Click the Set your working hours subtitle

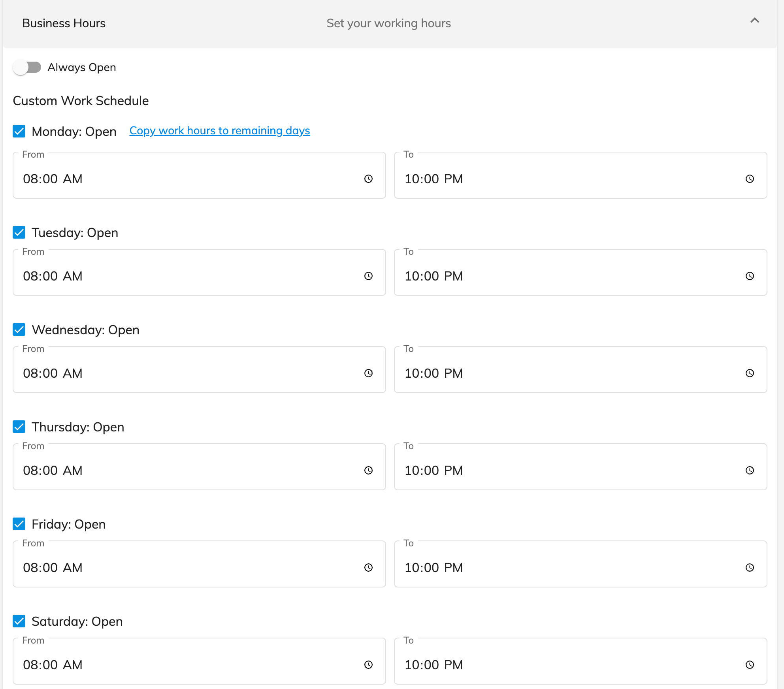tap(388, 23)
